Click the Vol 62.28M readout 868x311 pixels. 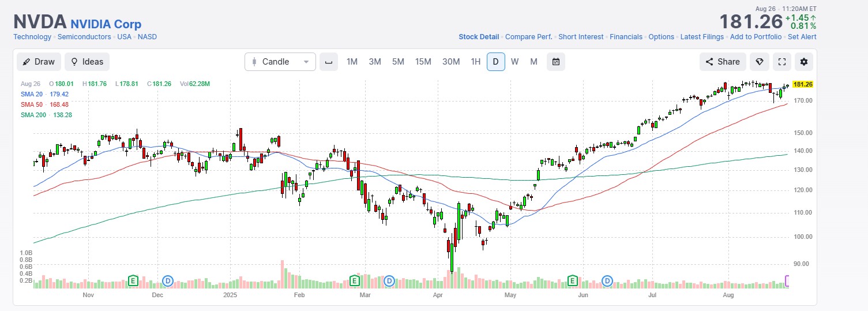click(x=195, y=84)
